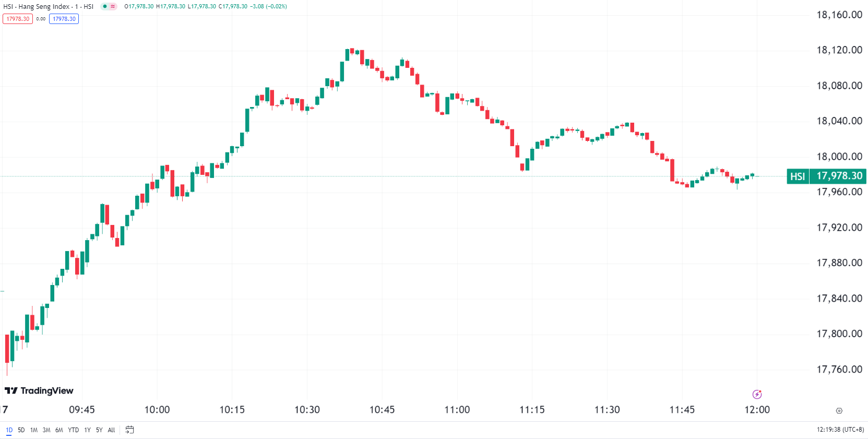Click the green market status dot
The image size is (868, 439).
tap(105, 6)
